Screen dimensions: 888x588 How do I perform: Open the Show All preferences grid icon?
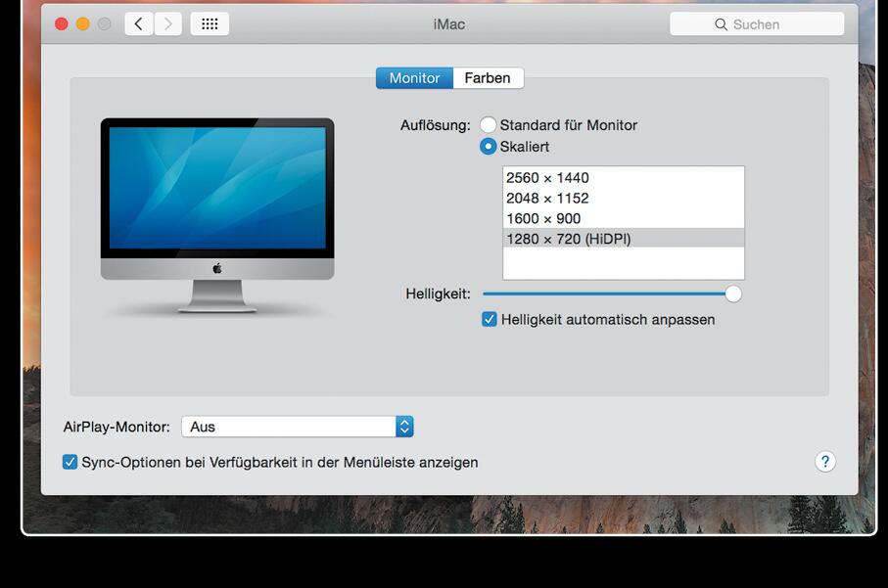click(x=209, y=23)
